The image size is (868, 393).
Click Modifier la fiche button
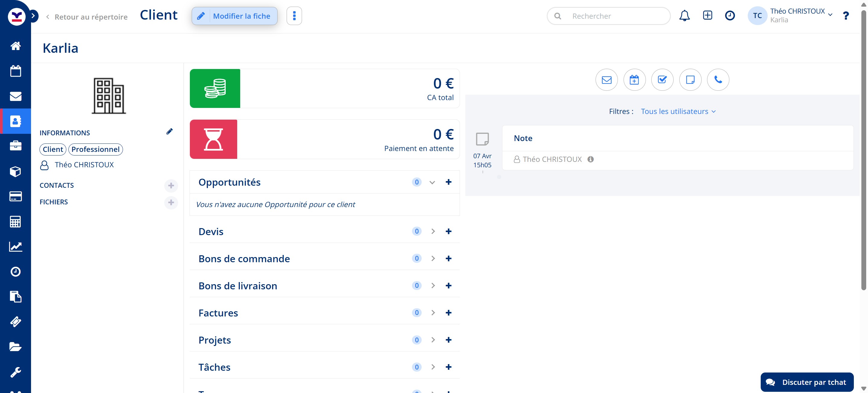234,16
